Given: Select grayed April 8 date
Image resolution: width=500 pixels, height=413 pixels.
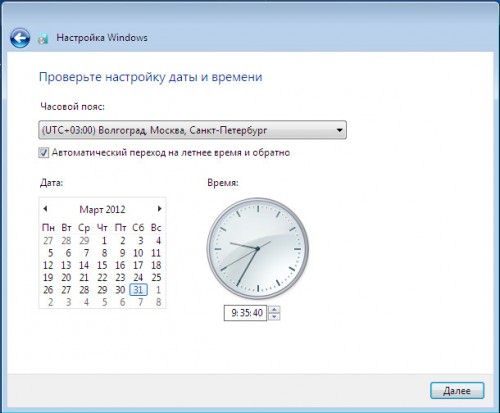Looking at the screenshot, I should (158, 302).
